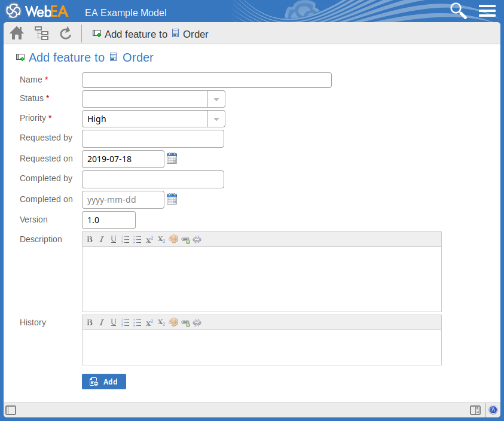Image resolution: width=504 pixels, height=421 pixels.
Task: Open the object tree navigation icon
Action: (x=41, y=33)
